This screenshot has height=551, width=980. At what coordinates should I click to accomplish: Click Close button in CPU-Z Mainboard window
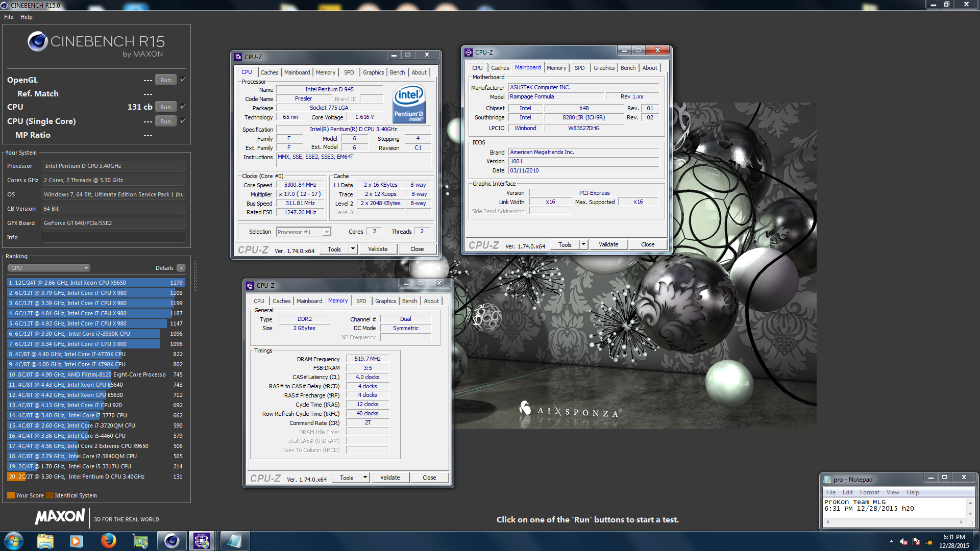[x=648, y=244]
